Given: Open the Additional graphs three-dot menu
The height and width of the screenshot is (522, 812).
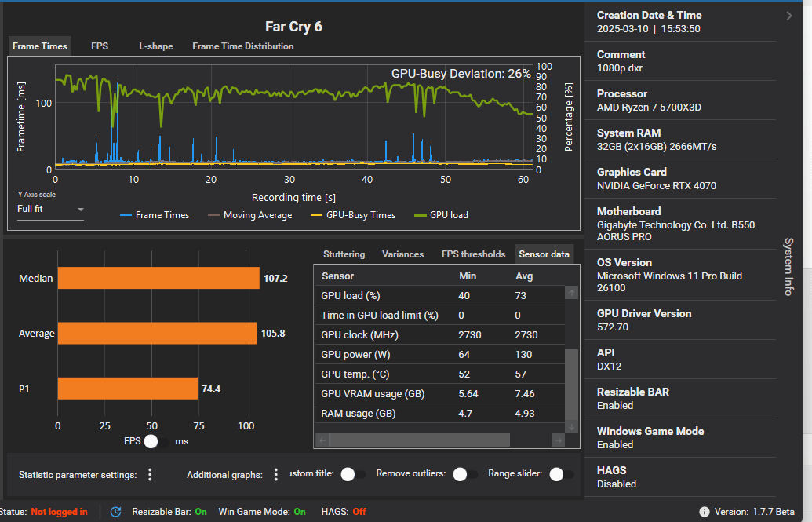Looking at the screenshot, I should (275, 475).
